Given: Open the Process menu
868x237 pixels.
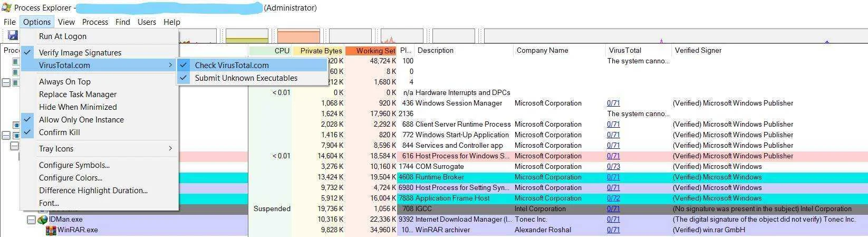Looking at the screenshot, I should pos(95,22).
